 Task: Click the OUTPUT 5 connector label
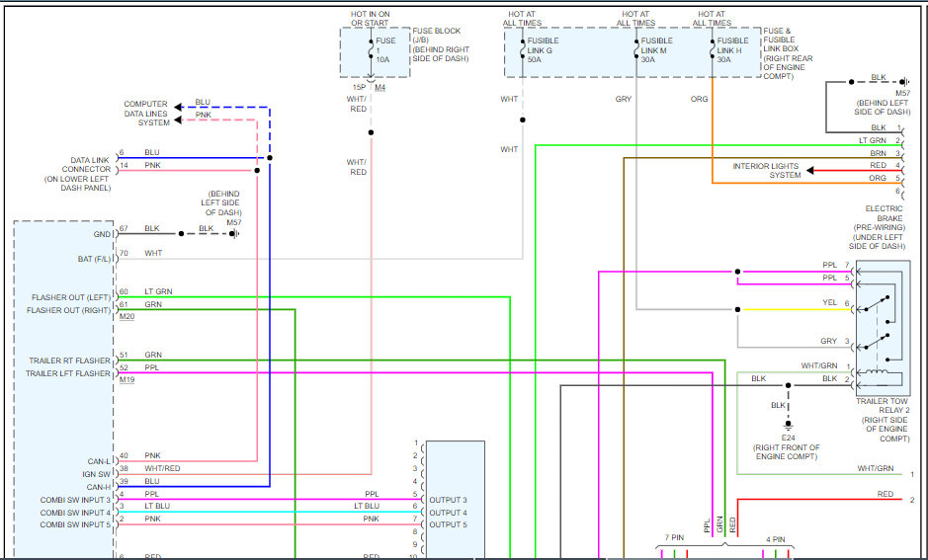pyautogui.click(x=448, y=524)
